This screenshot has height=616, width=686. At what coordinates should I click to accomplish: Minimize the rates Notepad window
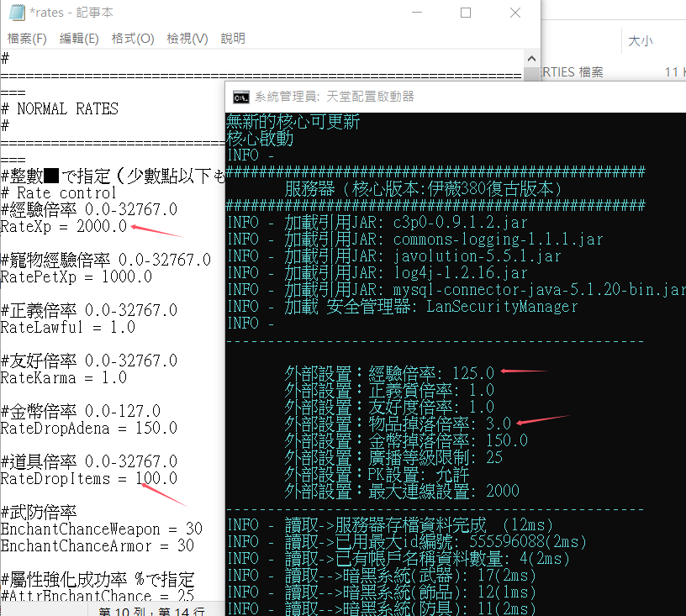(417, 13)
